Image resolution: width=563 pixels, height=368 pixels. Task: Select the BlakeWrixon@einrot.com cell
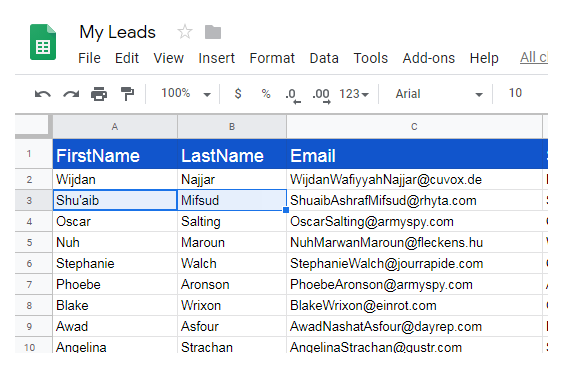coord(414,306)
